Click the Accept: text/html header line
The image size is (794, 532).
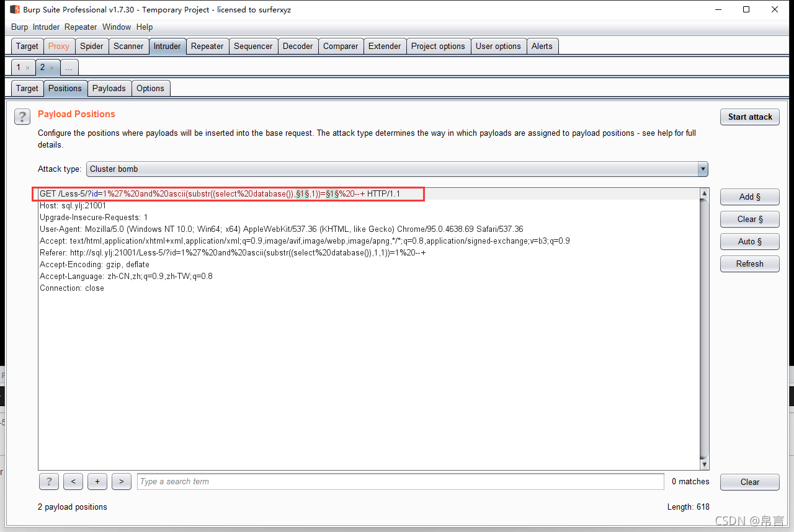(305, 241)
